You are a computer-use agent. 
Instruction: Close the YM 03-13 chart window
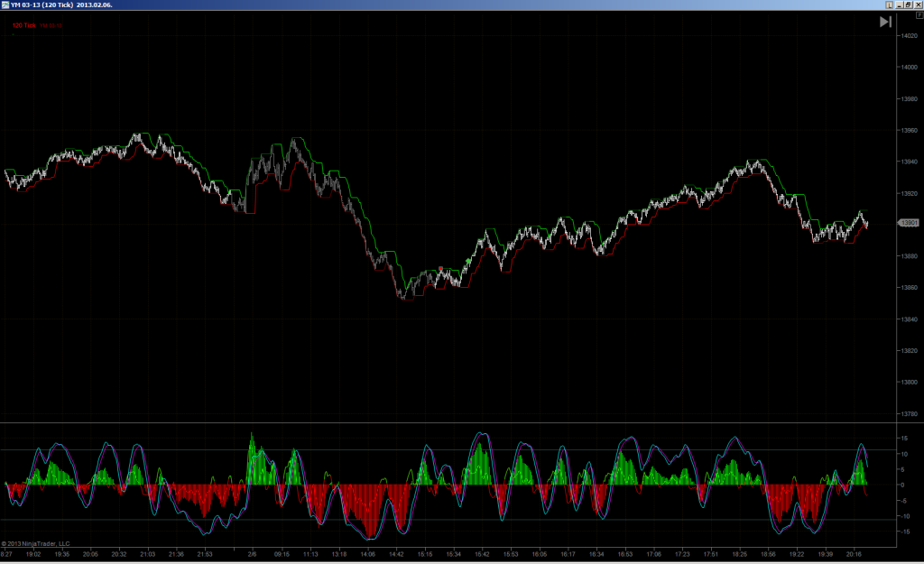click(x=918, y=5)
